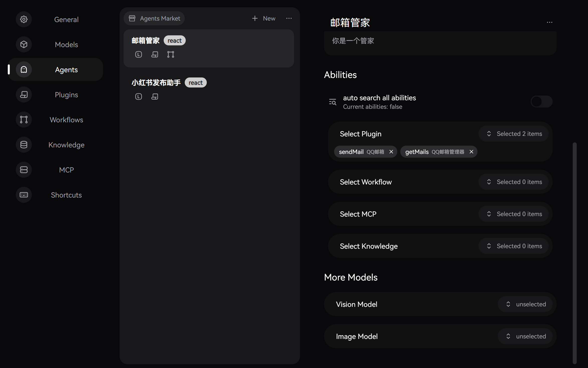Screen dimensions: 588x368
Task: Click the getMails plugin chip
Action: pos(439,152)
